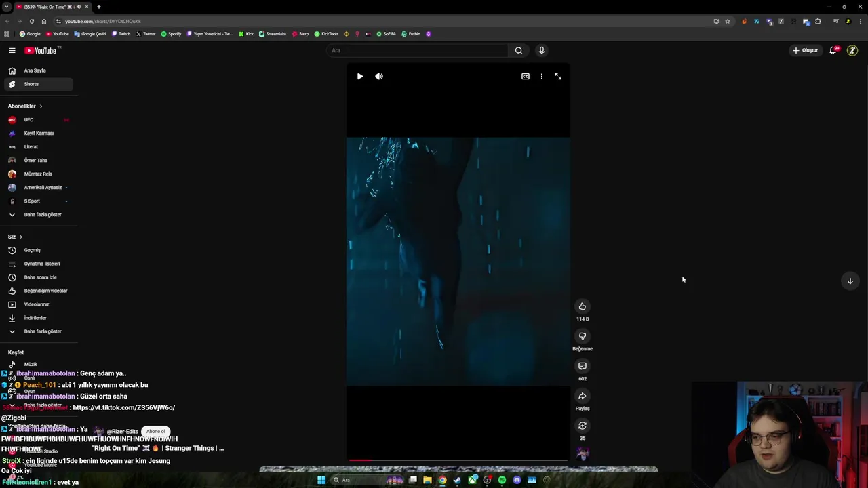This screenshot has width=868, height=488.
Task: Reload the page in Chrome
Action: click(x=31, y=21)
